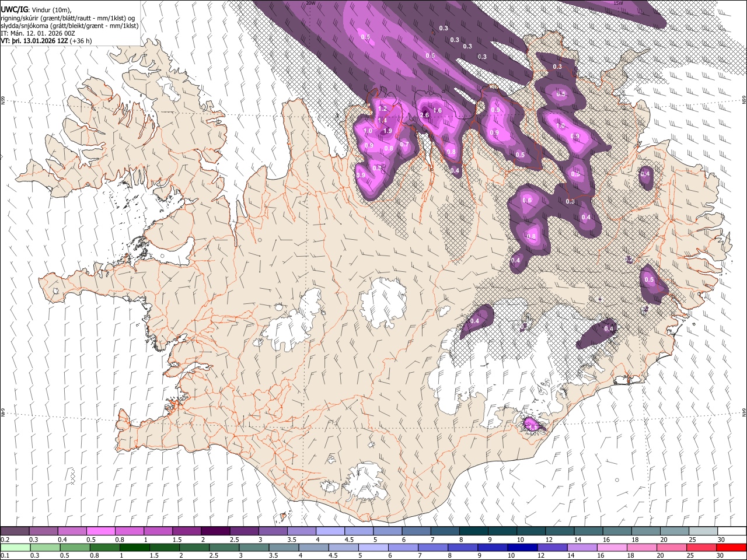
Task: Click the '0.1' label under the bottom legend row
Action: (5, 555)
